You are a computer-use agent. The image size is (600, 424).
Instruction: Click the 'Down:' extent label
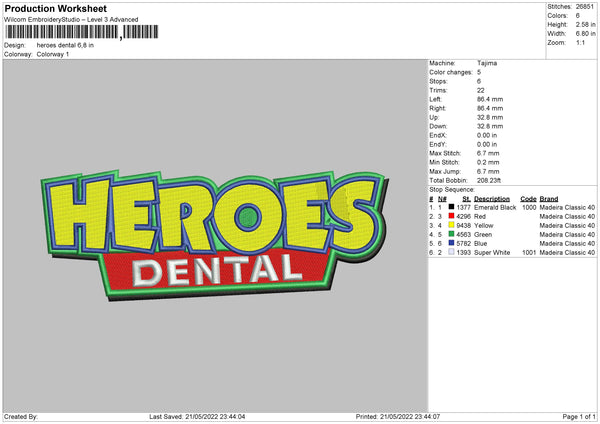(x=438, y=126)
